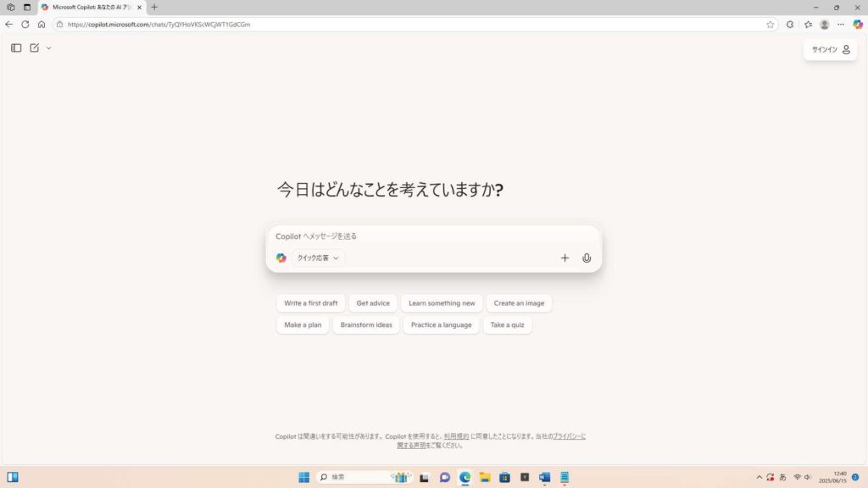Select the 'Take a quiz' suggestion chip
Screen dimensions: 868x488
pyautogui.click(x=507, y=324)
